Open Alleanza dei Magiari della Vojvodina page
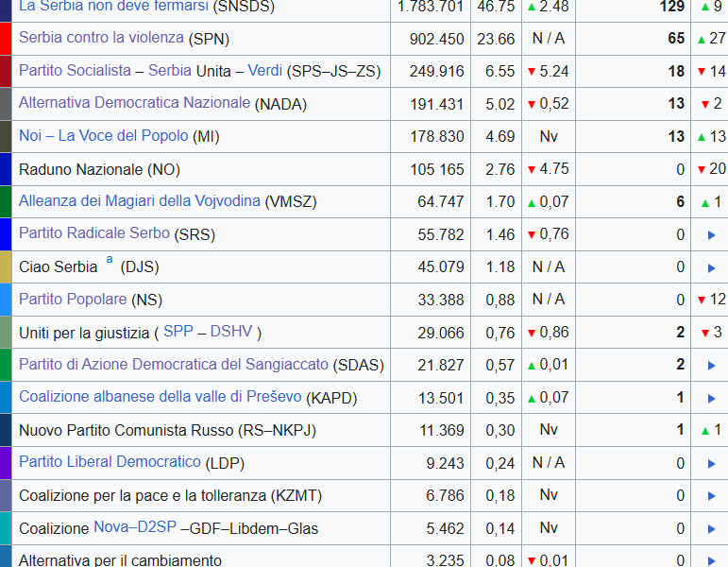 point(140,200)
